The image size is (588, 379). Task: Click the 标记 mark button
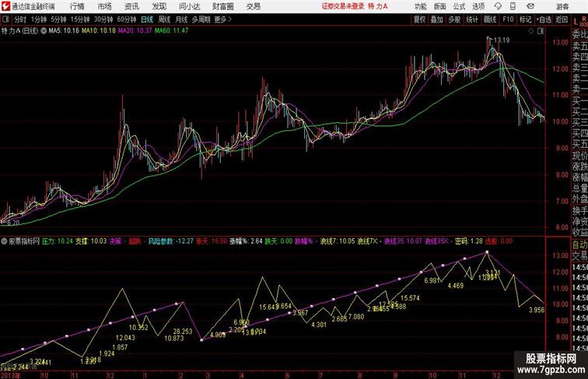(x=525, y=19)
